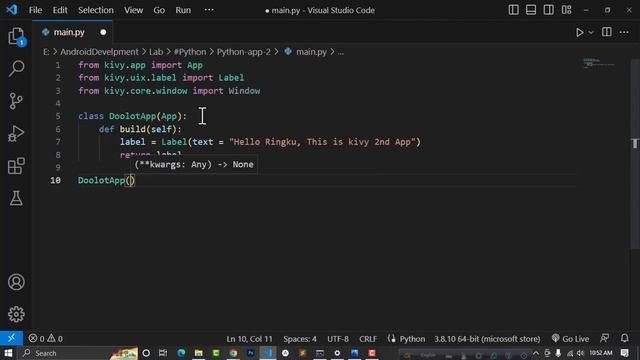The width and height of the screenshot is (640, 360).
Task: Change indentation via Spaces: 4
Action: 300,339
